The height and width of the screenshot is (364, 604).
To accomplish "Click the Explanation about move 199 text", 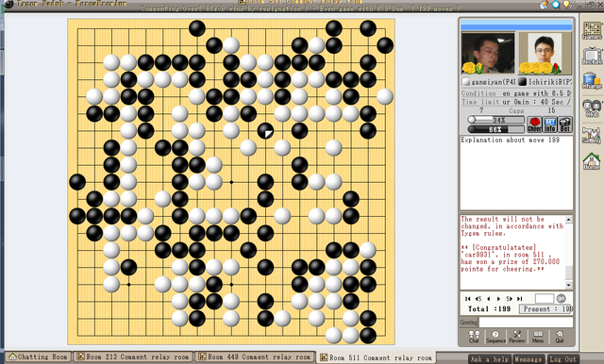I will pyautogui.click(x=510, y=141).
